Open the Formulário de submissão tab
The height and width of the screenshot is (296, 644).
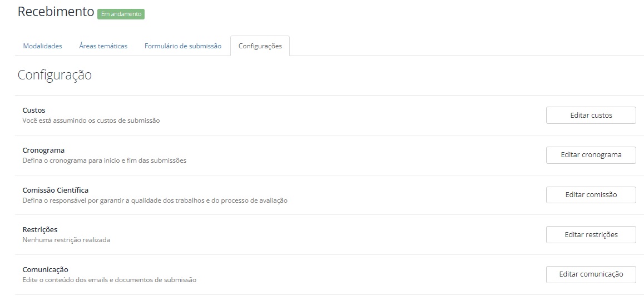click(x=183, y=46)
